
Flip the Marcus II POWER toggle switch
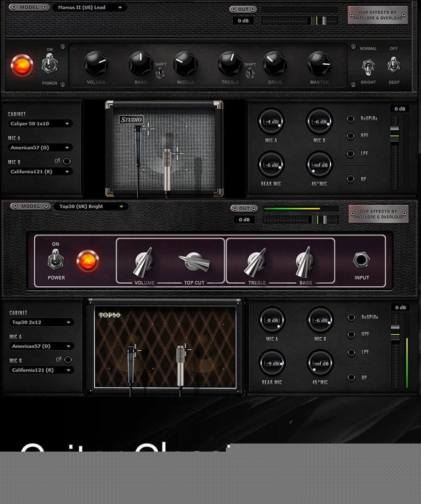click(50, 64)
